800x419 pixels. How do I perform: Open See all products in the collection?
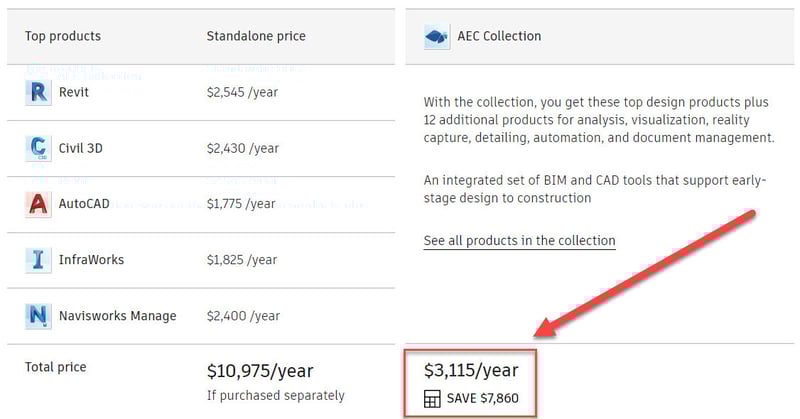(x=519, y=241)
